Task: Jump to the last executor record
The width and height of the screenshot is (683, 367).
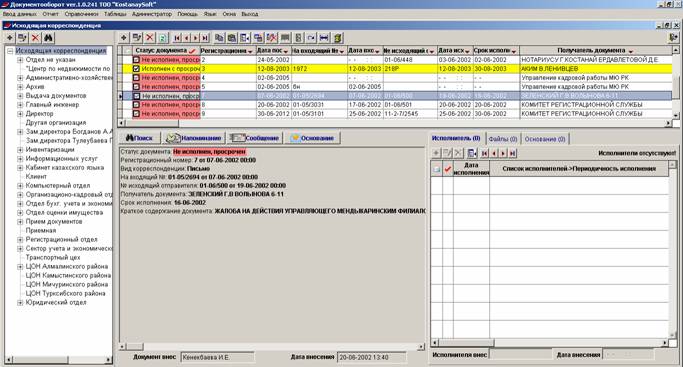Action: (x=513, y=153)
